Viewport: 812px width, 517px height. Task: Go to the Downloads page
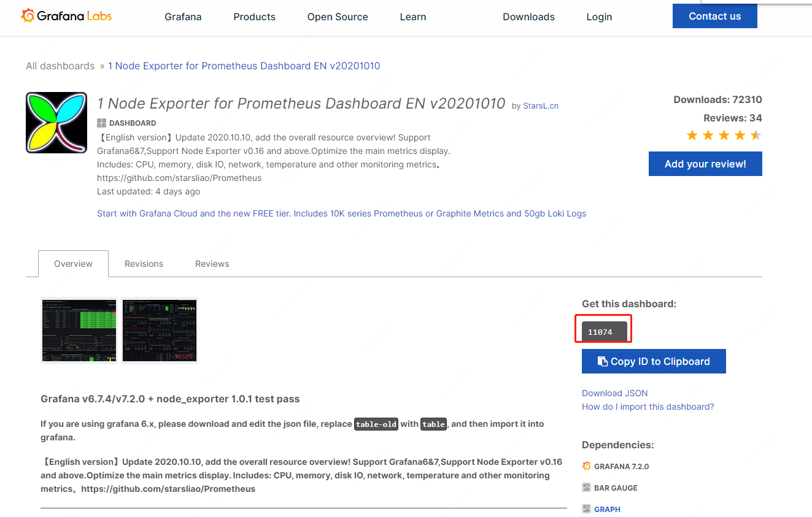(x=528, y=17)
